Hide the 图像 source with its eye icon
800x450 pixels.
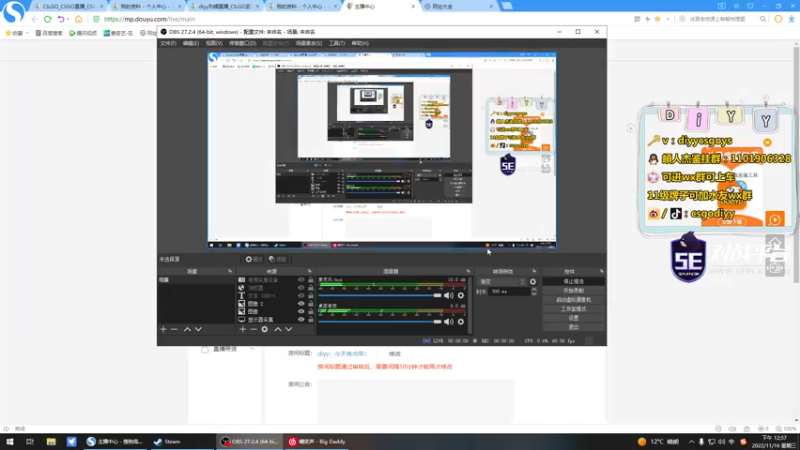[301, 311]
